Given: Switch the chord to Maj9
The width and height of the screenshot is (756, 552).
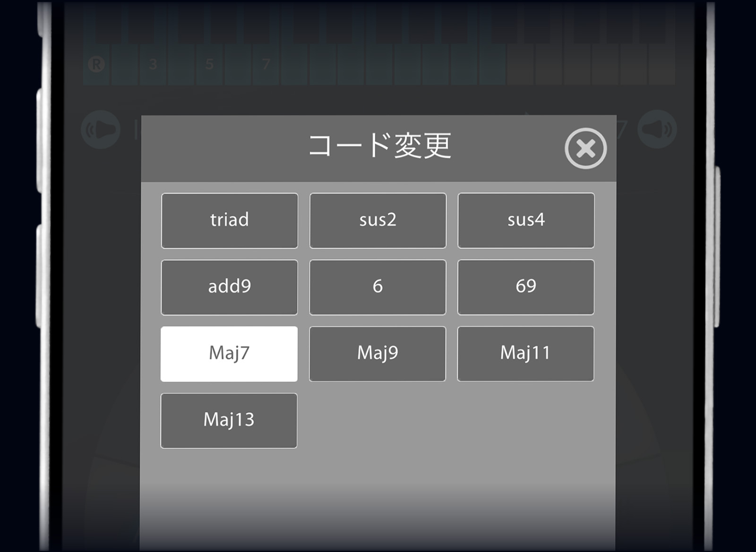Looking at the screenshot, I should pos(378,354).
